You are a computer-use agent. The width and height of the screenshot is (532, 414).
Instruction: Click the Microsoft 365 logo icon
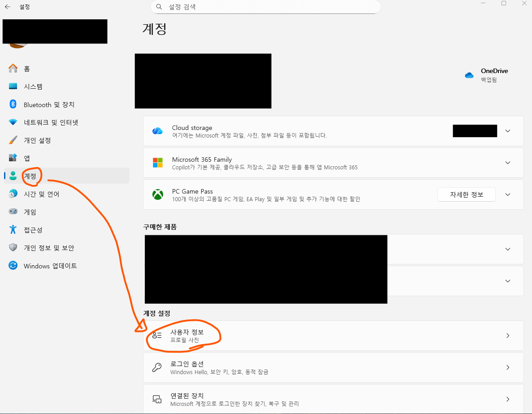(x=157, y=163)
